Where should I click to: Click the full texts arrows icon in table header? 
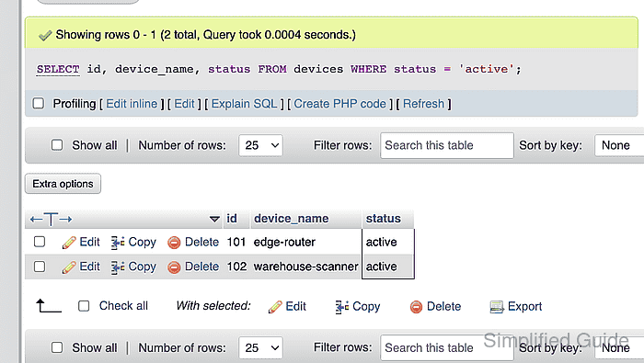point(51,219)
